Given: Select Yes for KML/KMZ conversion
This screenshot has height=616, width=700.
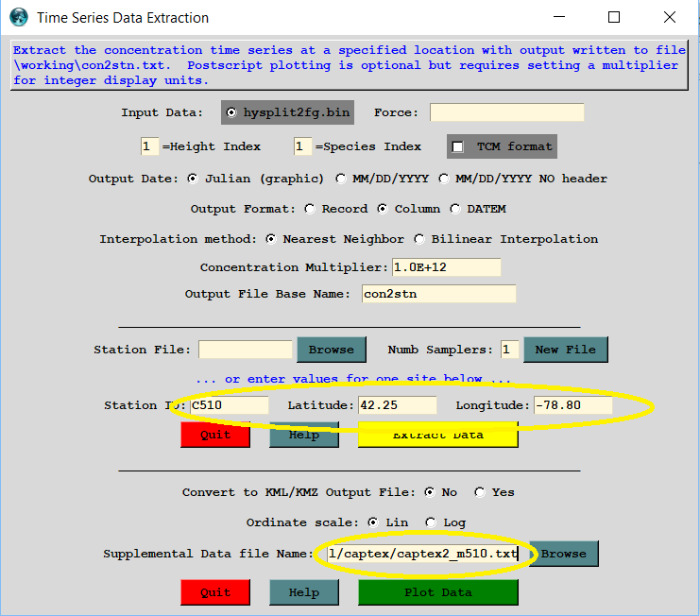Looking at the screenshot, I should [479, 492].
